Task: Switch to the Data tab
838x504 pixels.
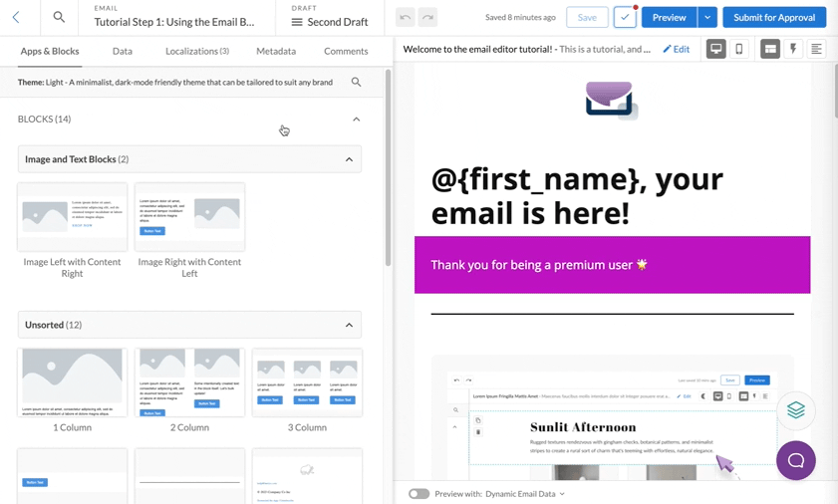Action: (123, 52)
